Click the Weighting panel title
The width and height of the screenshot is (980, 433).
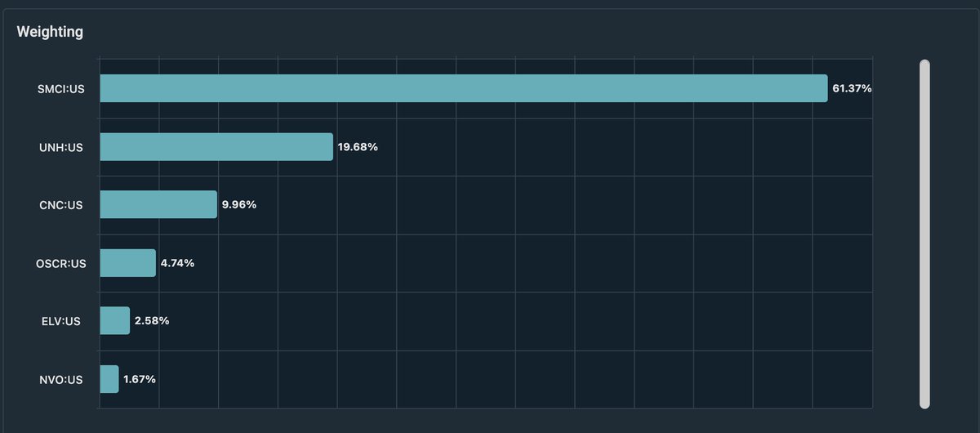coord(50,33)
